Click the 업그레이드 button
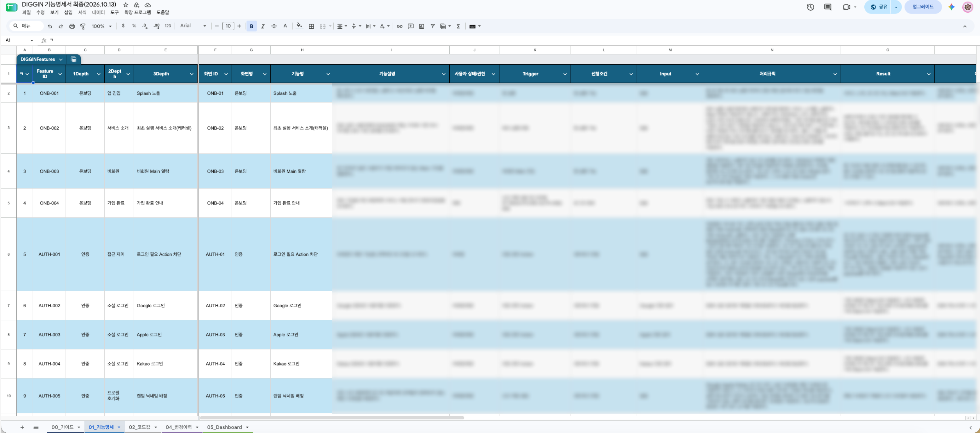This screenshot has width=980, height=433. [923, 7]
